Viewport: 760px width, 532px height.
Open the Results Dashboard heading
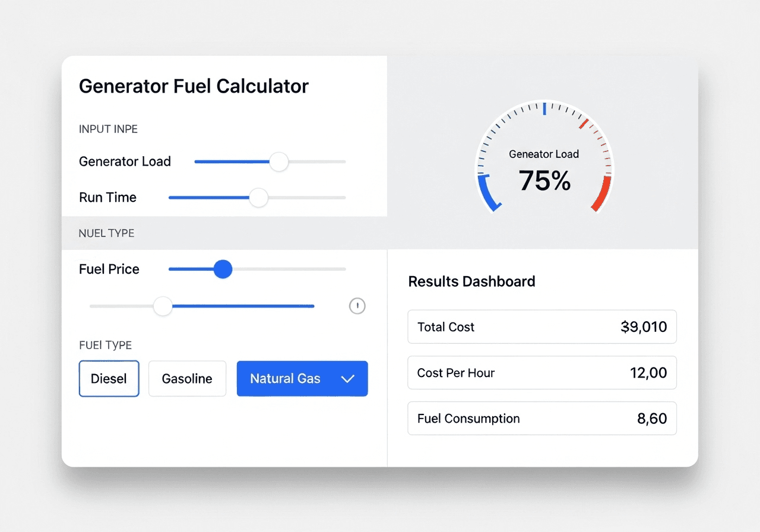[471, 281]
